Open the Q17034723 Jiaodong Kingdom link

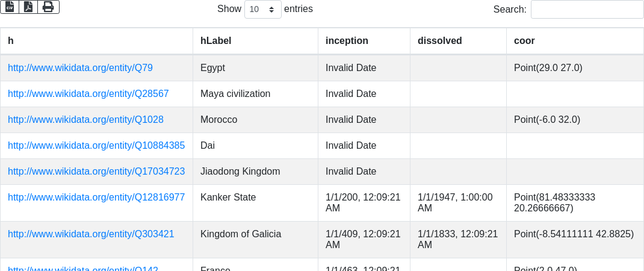[96, 172]
